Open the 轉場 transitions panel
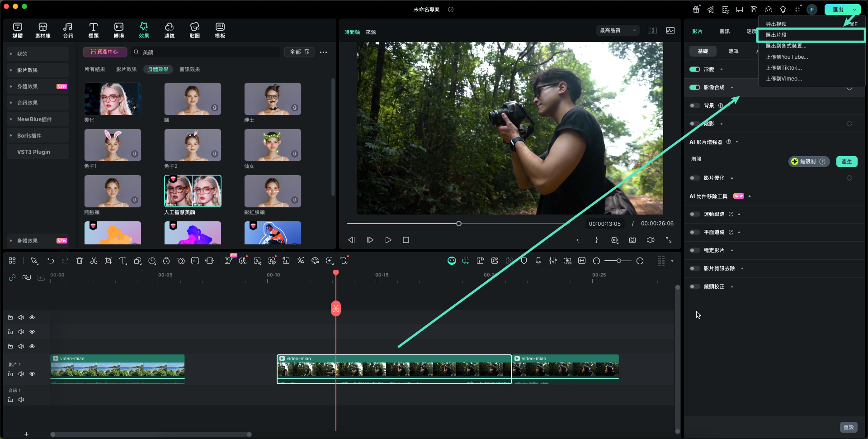 point(118,30)
